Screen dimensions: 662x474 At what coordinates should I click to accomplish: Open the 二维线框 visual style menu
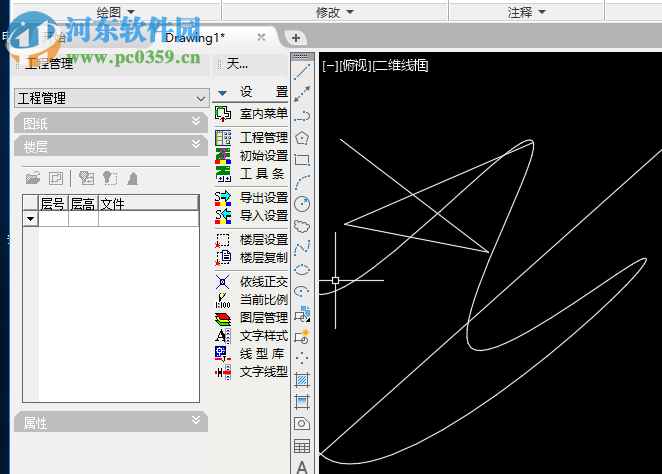400,66
